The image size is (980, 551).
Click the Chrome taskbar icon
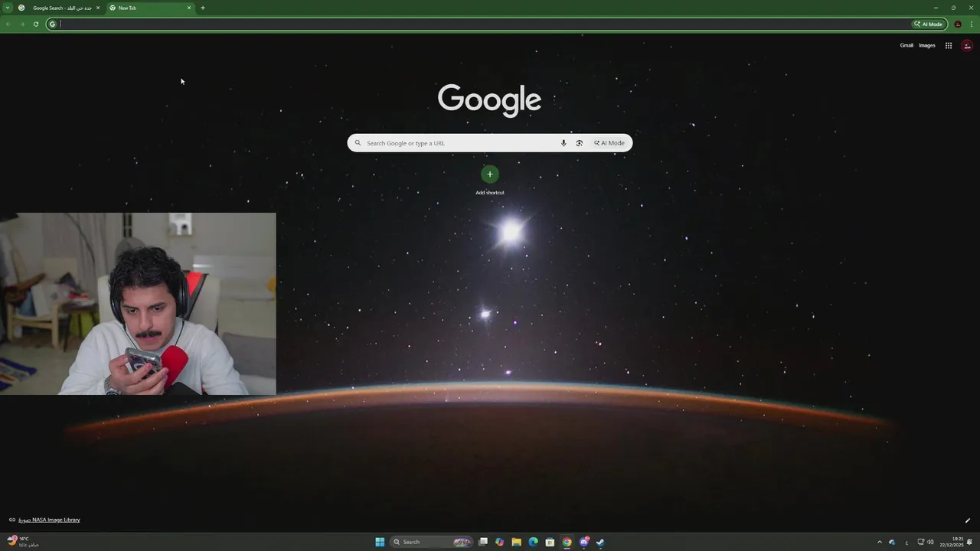point(567,542)
